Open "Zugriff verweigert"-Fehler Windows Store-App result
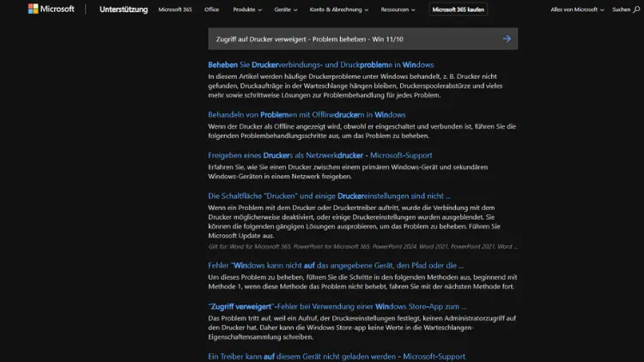The width and height of the screenshot is (644, 362). pyautogui.click(x=337, y=306)
